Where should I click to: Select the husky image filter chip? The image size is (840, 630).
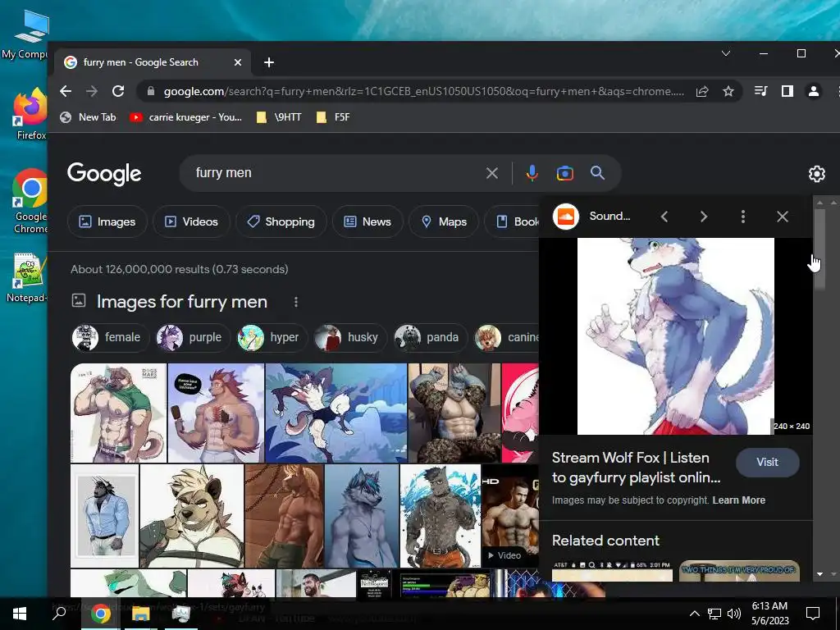click(349, 337)
